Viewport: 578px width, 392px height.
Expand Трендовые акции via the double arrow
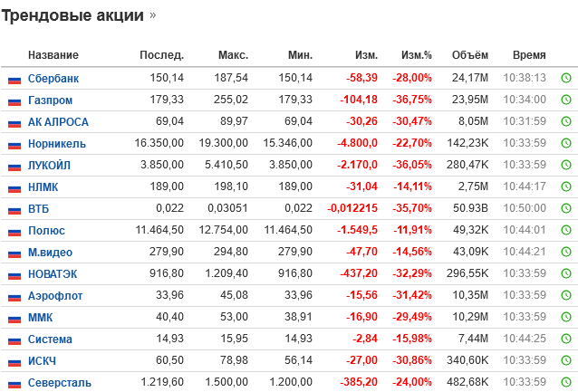[x=152, y=16]
